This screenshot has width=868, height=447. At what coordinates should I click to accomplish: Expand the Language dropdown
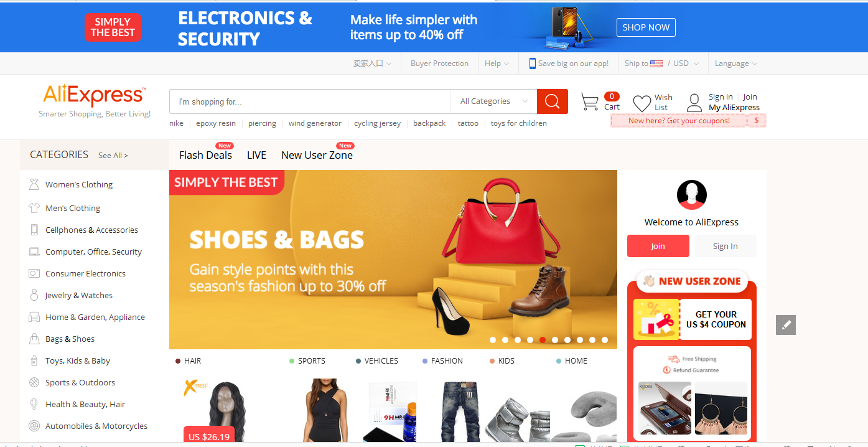pos(736,64)
